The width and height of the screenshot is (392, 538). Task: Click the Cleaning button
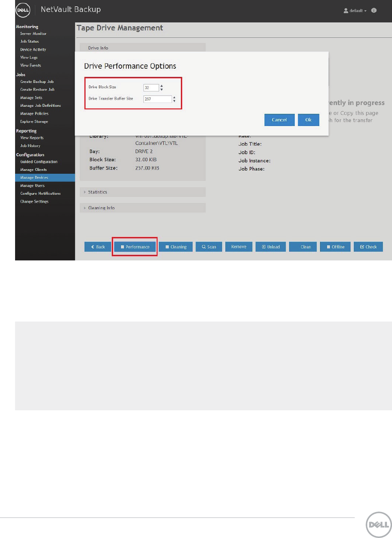click(x=175, y=247)
